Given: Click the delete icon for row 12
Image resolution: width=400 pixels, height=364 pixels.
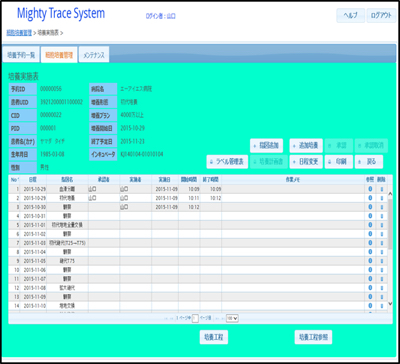Looking at the screenshot, I should 382,288.
